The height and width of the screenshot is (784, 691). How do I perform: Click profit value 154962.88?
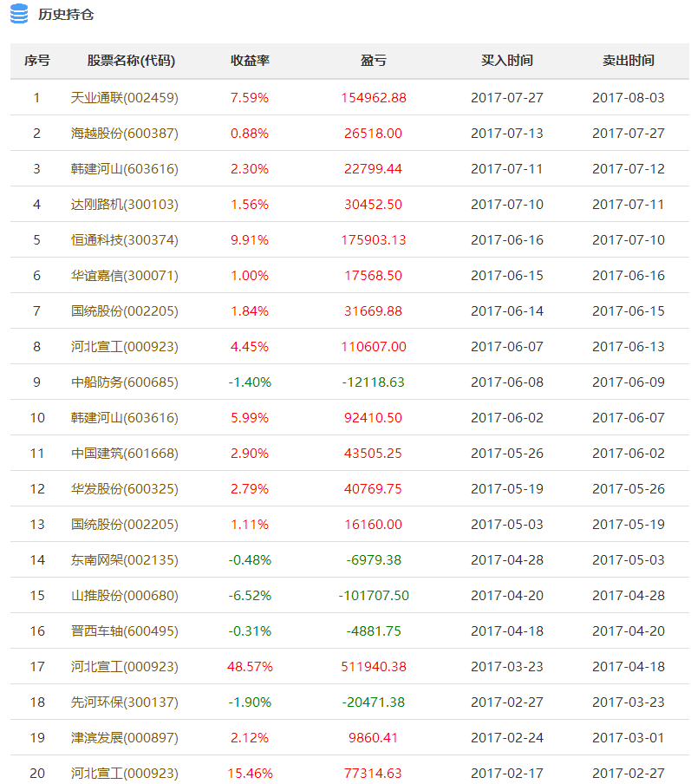(373, 97)
